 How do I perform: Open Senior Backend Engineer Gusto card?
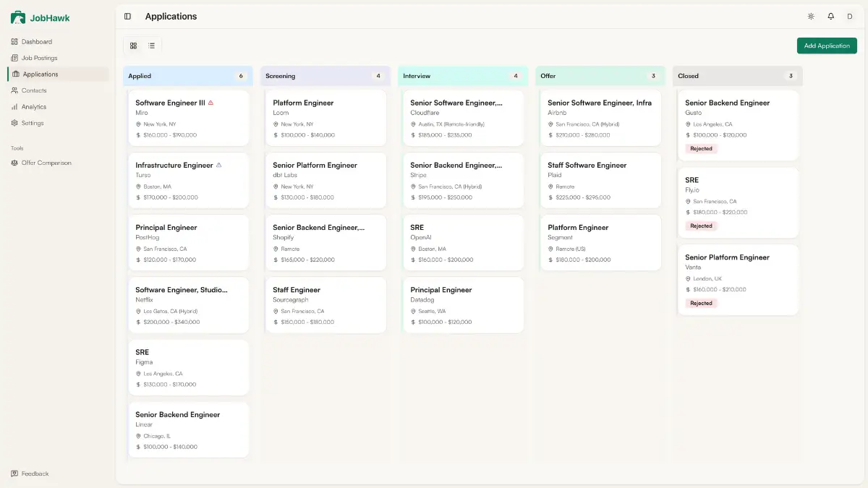738,125
